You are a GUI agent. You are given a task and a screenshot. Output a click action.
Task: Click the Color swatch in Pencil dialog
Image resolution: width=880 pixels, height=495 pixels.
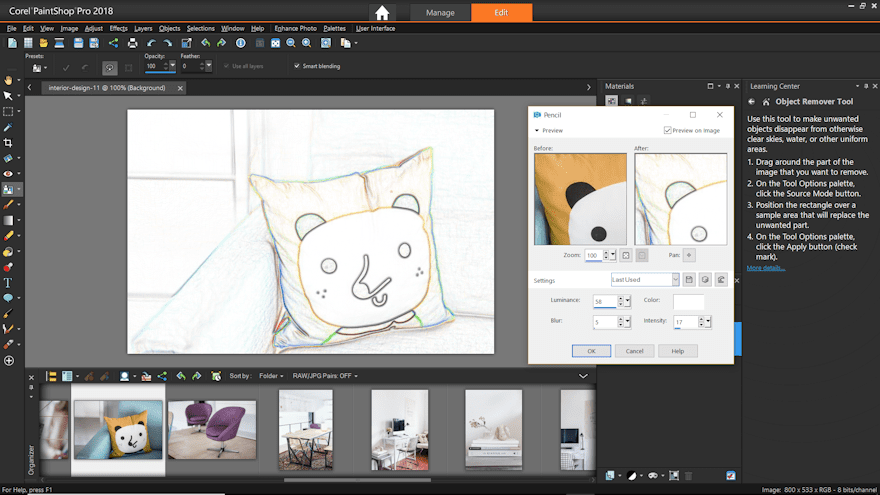[x=689, y=301]
